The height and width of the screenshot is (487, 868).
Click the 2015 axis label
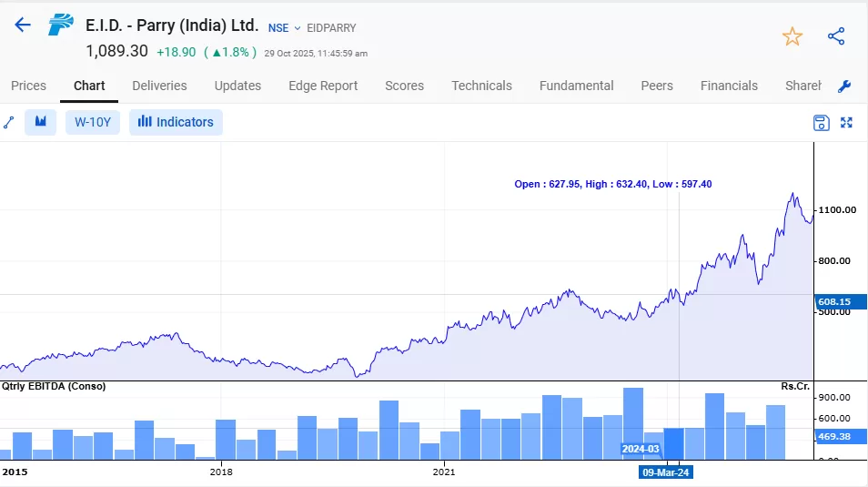(x=15, y=472)
